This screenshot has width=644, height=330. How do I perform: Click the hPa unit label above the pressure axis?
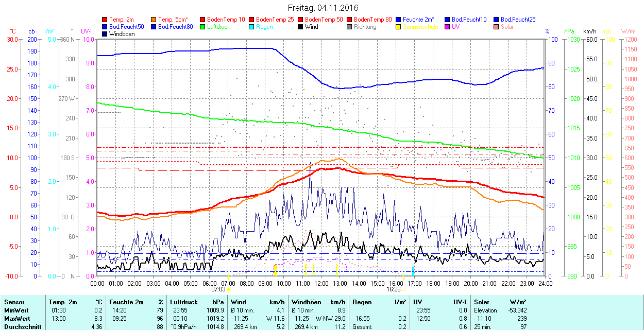[x=569, y=31]
